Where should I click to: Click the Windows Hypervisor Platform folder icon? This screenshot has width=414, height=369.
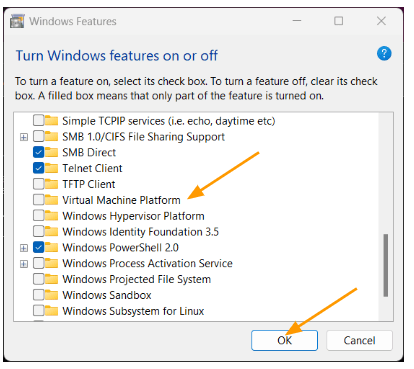51,215
